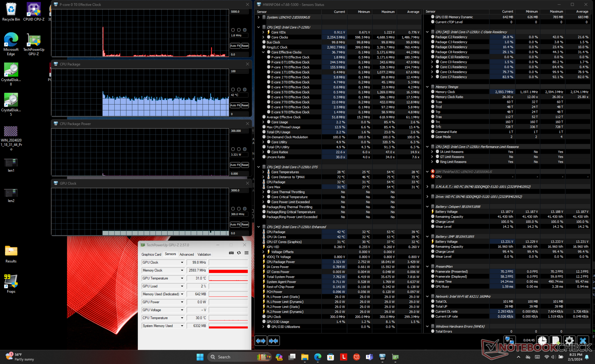Toggle first circle option in P-core 0 graph

click(233, 30)
